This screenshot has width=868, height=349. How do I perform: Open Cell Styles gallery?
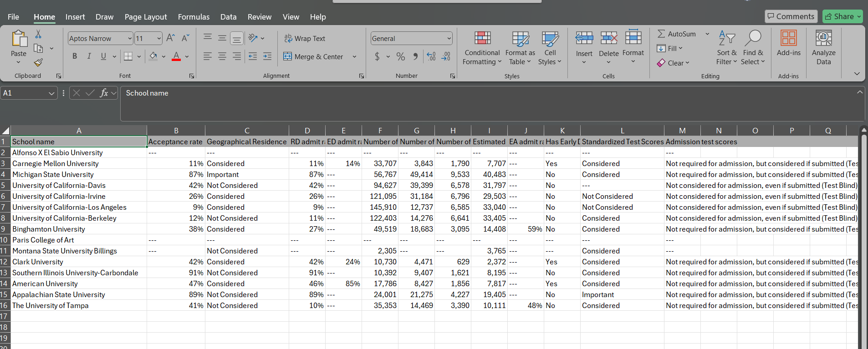[550, 48]
